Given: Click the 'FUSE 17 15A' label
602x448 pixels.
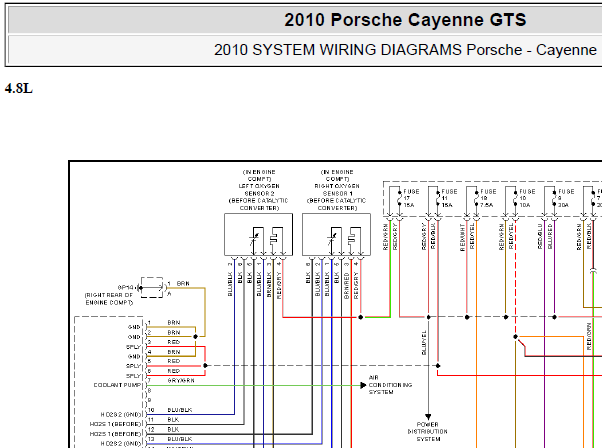Looking at the screenshot, I should point(411,198).
